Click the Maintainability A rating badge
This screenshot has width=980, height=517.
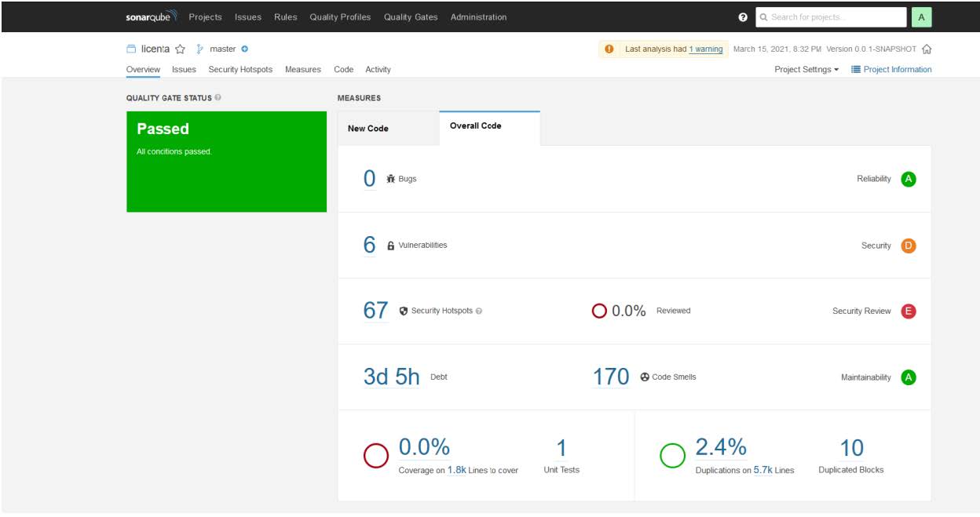(x=909, y=377)
